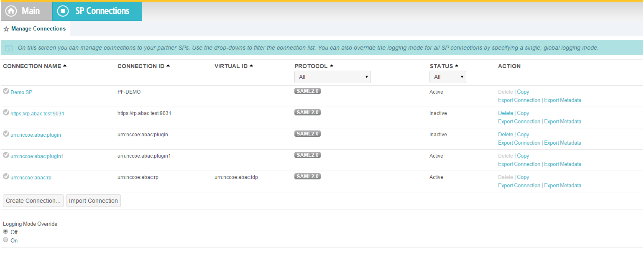644x263 pixels.
Task: Click SAML2.0 badge in urn:nccoe:abac:plugin1 row
Action: [x=307, y=155]
